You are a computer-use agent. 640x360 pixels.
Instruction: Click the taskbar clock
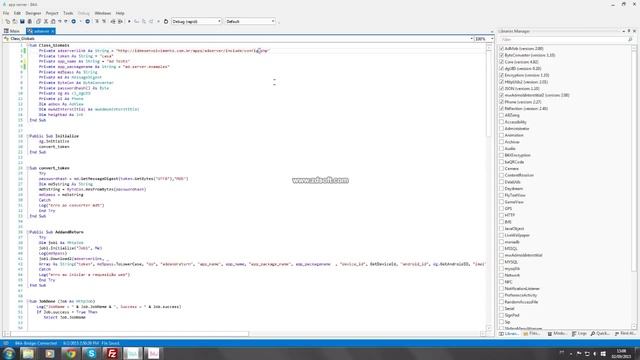(x=622, y=354)
